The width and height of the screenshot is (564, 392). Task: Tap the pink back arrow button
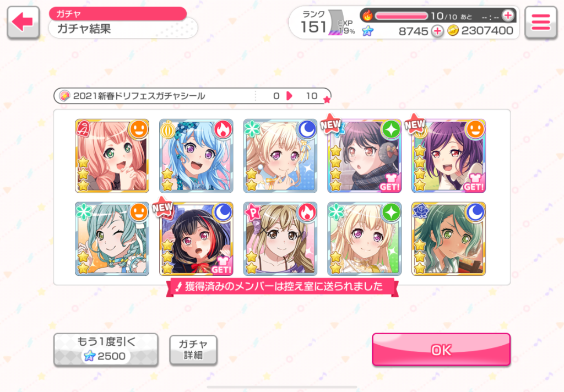point(23,22)
